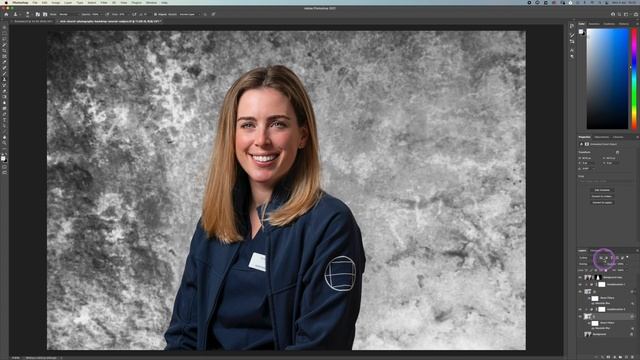Toggle visibility of selected smart object layer
The width and height of the screenshot is (640, 360).
(580, 316)
